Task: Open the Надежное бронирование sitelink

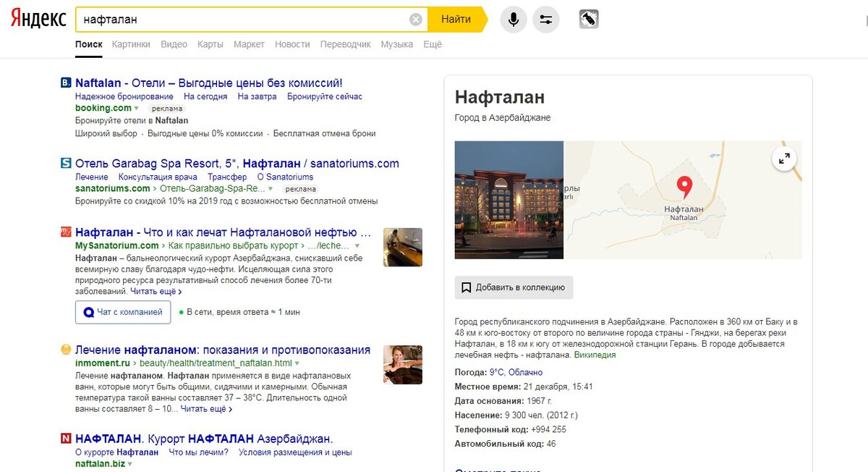Action: 124,96
